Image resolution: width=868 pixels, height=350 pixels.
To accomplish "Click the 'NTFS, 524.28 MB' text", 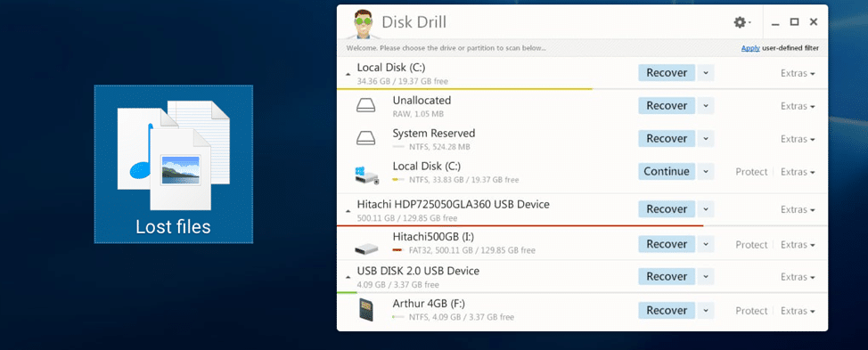I will [x=439, y=147].
